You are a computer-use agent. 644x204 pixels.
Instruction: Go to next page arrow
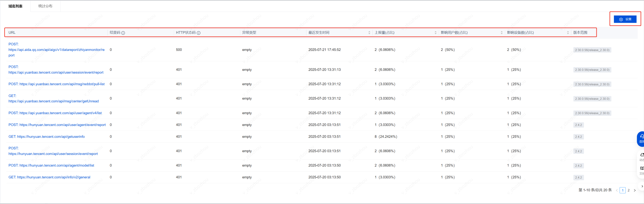[x=634, y=190]
